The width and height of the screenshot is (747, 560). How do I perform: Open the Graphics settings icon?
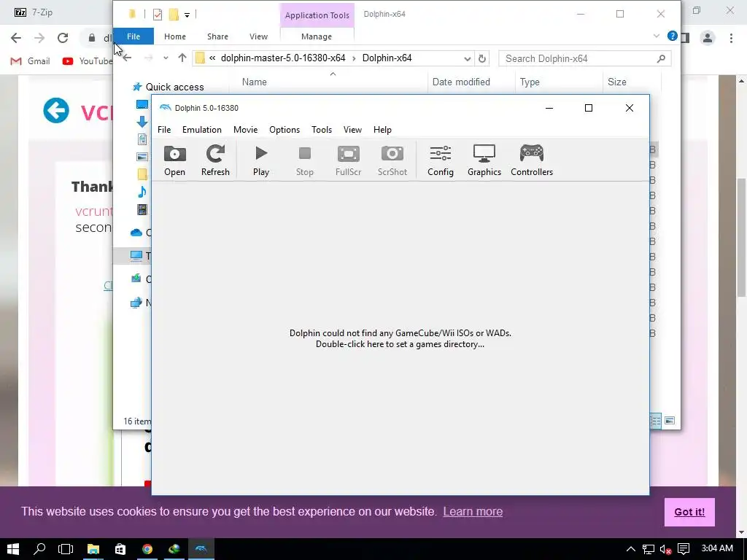(484, 160)
